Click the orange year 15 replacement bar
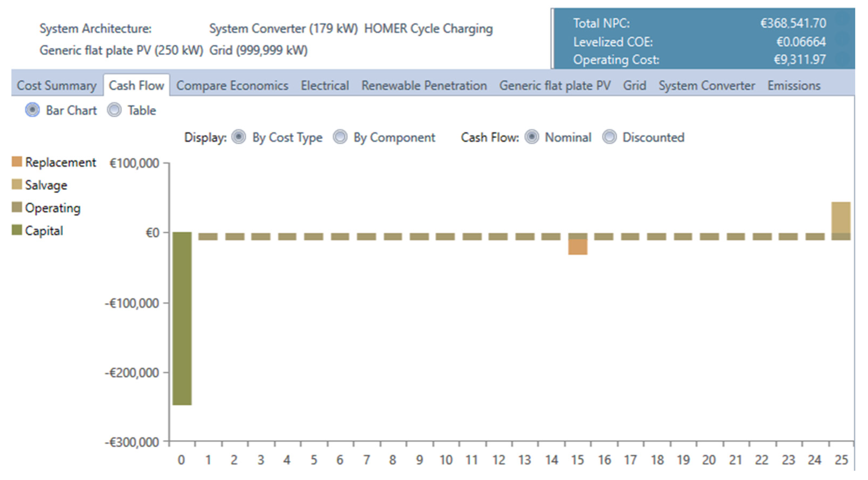 click(x=578, y=247)
